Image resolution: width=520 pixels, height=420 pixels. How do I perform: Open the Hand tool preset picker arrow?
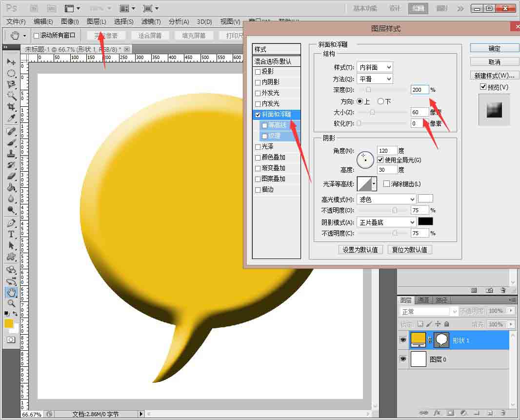(x=24, y=36)
